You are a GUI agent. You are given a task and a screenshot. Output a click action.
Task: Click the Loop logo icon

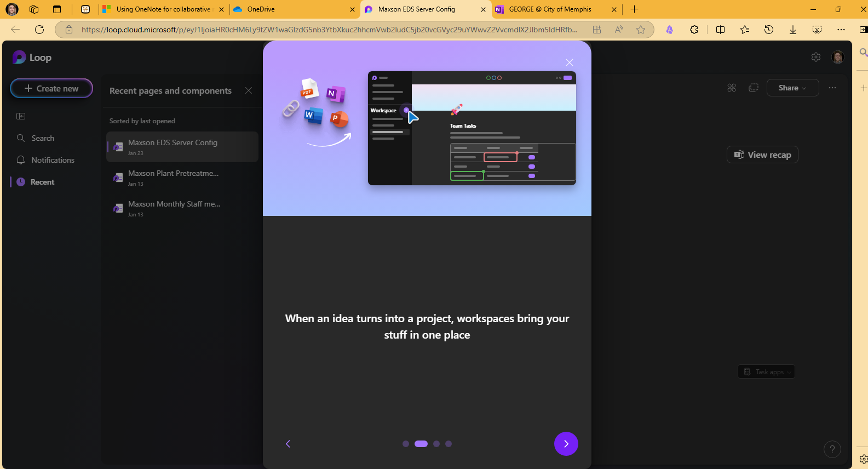[19, 58]
